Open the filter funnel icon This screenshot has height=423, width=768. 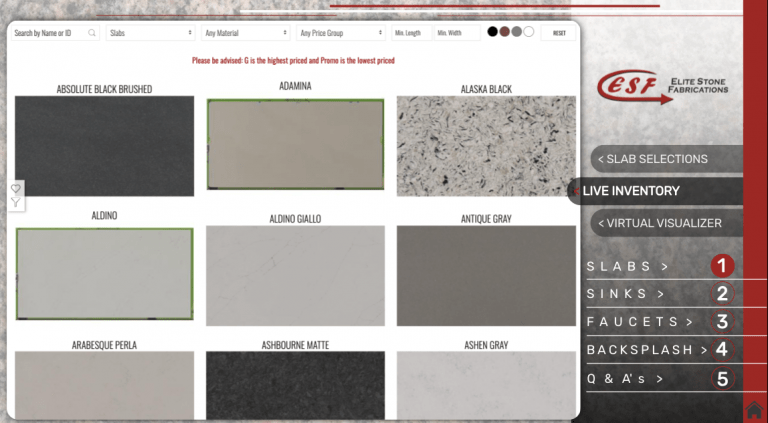click(x=16, y=203)
